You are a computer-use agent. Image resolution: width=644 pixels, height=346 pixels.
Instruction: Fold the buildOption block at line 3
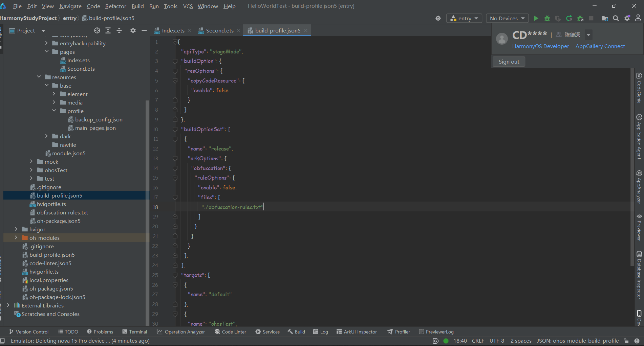[175, 61]
